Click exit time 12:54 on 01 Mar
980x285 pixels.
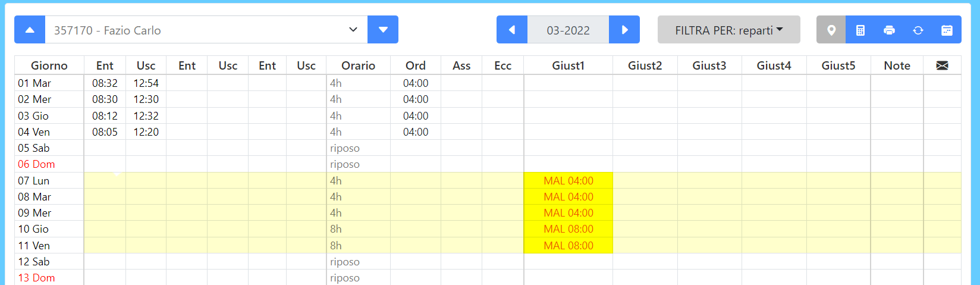(146, 83)
